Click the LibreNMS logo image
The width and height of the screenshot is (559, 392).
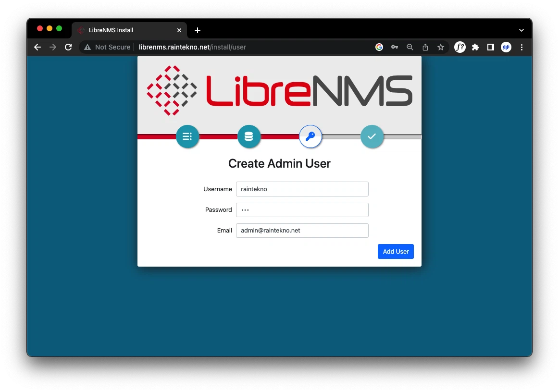[279, 91]
